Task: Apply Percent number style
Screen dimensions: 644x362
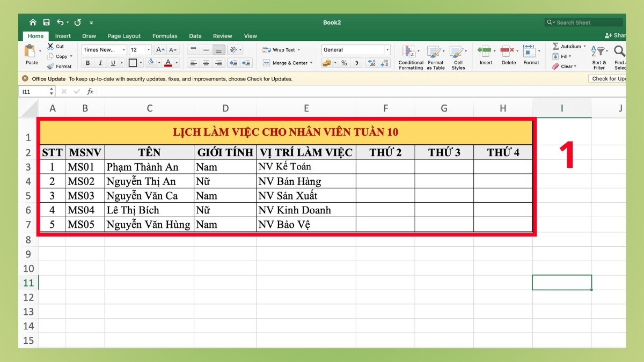Action: 344,63
